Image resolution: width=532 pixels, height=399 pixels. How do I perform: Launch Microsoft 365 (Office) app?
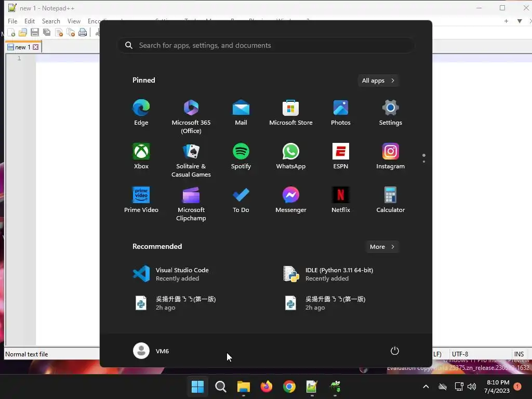tap(191, 116)
